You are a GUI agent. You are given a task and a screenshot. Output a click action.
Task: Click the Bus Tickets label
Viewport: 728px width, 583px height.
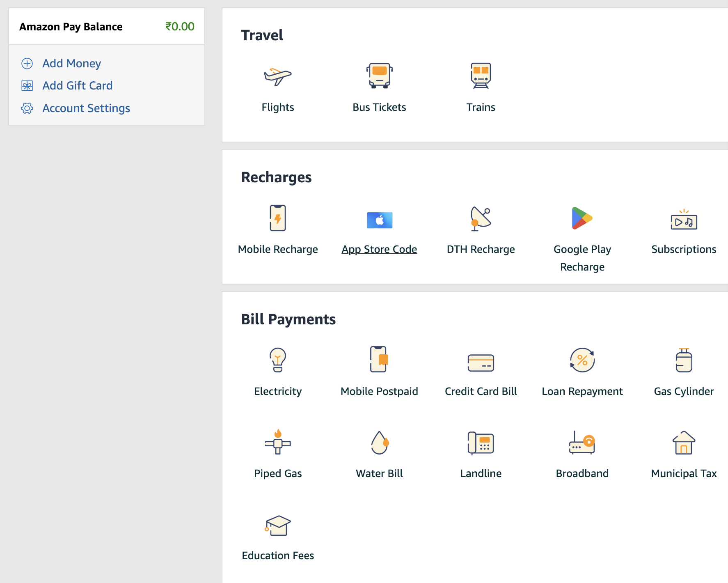[x=379, y=107]
